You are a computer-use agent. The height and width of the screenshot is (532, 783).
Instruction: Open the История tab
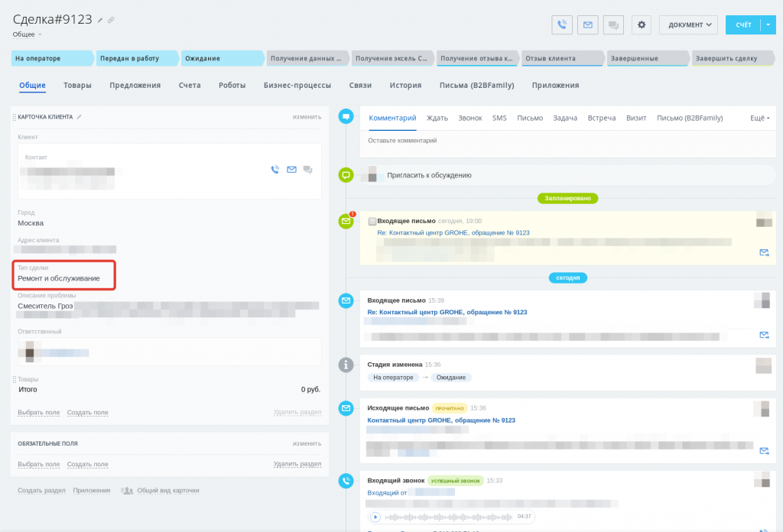click(405, 86)
